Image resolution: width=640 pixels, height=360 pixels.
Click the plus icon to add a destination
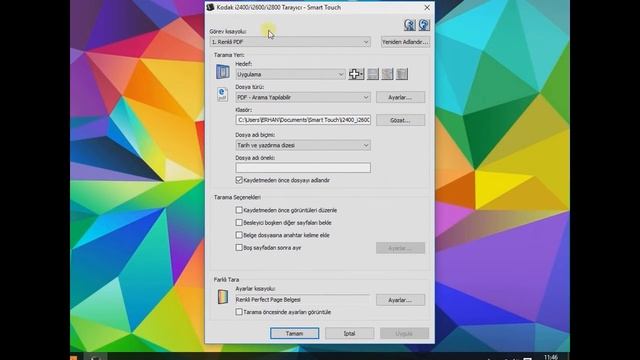(x=356, y=74)
